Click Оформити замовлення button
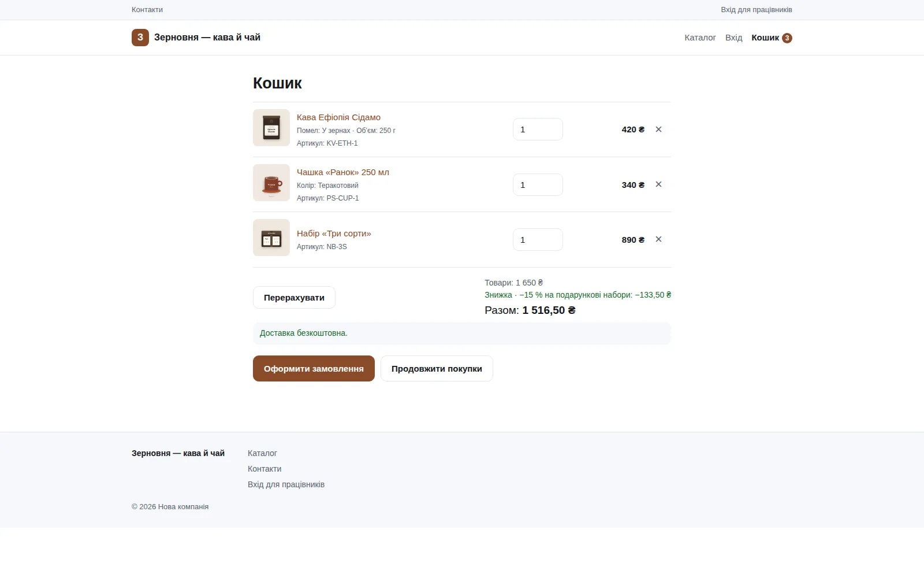Screen dimensions: 924x578 coord(314,369)
